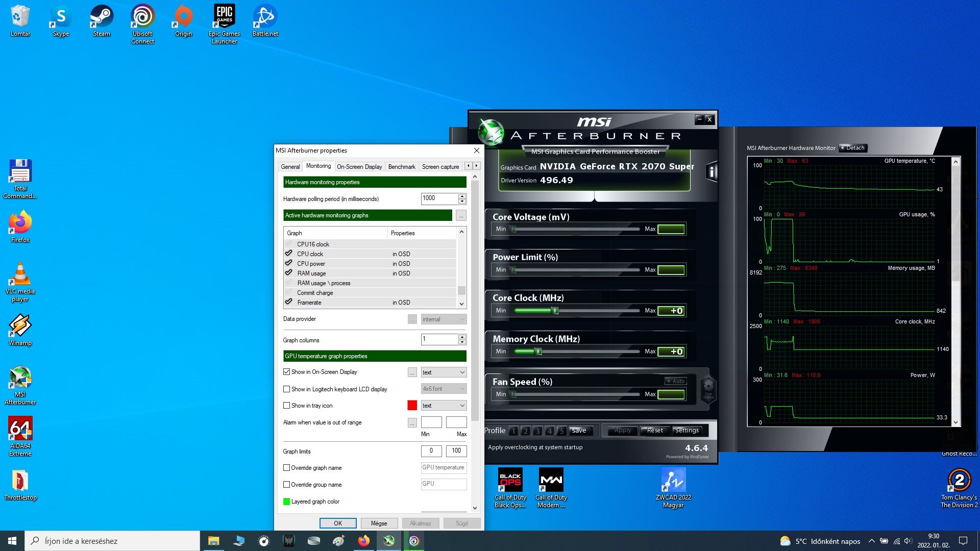
Task: Uncheck Show in On-Screen Display
Action: (x=287, y=372)
